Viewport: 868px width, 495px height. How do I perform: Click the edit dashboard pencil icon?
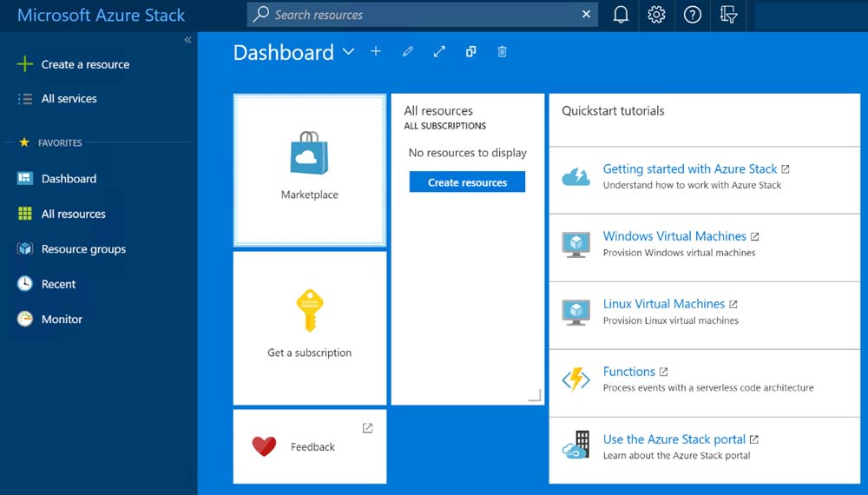(407, 52)
